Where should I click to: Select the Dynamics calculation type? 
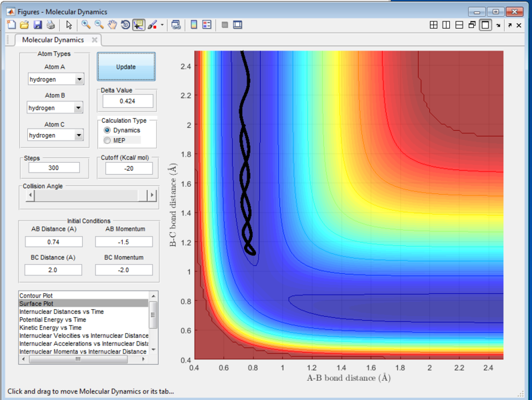point(108,131)
